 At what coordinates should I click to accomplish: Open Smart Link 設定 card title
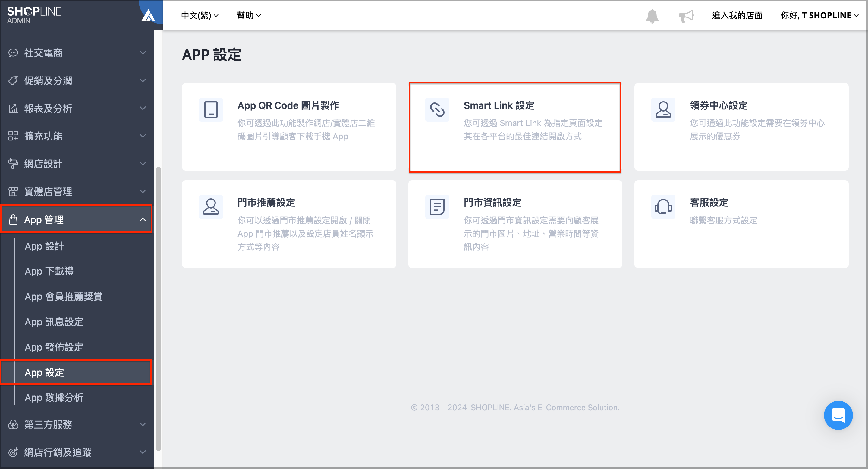point(499,105)
